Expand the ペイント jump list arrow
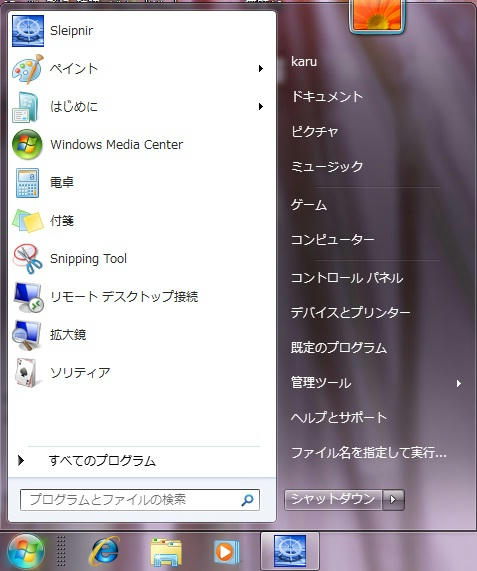This screenshot has height=571, width=477. (x=261, y=68)
